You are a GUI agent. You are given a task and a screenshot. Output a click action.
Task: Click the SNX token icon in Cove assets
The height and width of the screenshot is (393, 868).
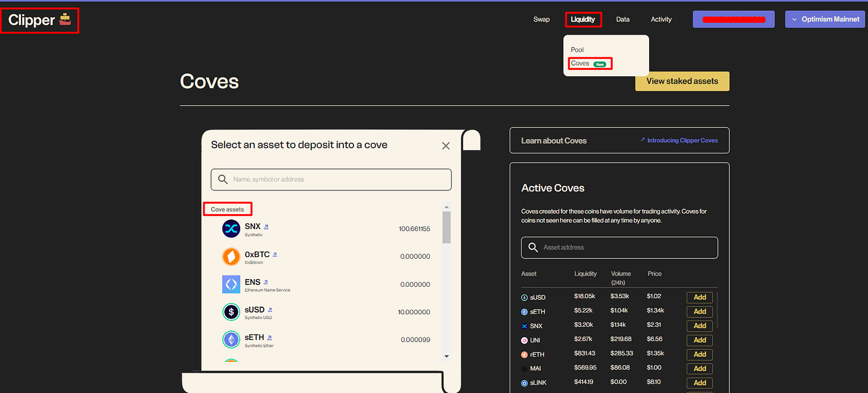[231, 228]
